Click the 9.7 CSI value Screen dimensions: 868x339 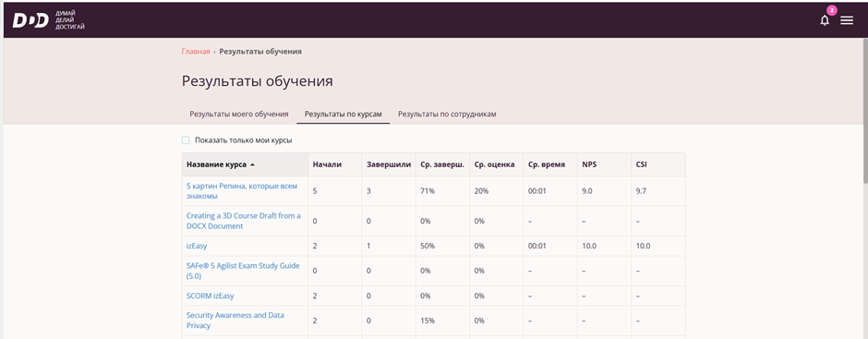click(641, 190)
